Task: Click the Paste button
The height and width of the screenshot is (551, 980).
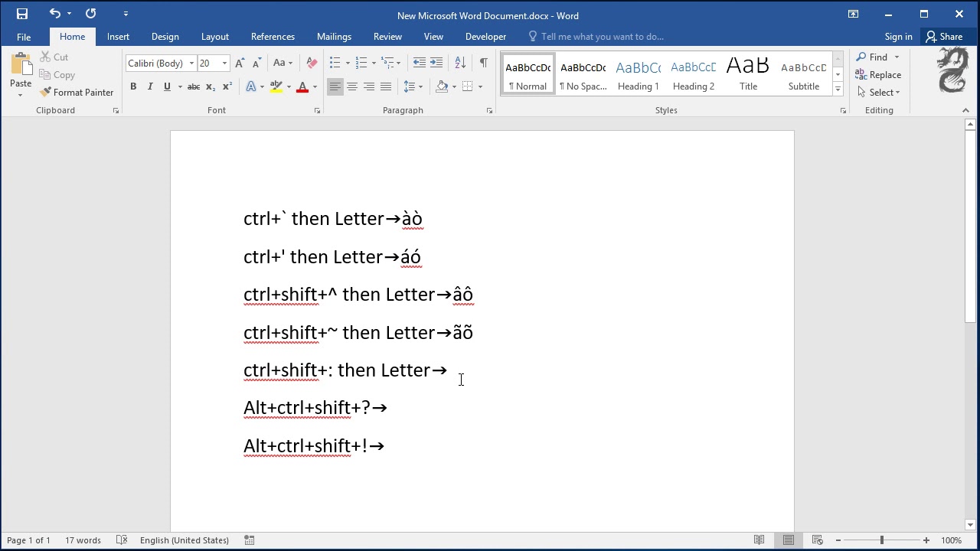Action: pyautogui.click(x=21, y=74)
